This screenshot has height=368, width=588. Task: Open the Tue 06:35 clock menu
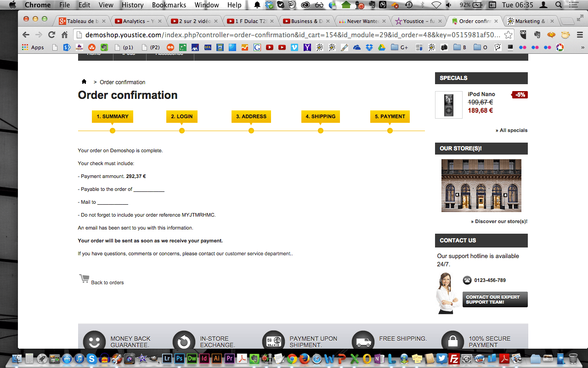[x=518, y=5]
